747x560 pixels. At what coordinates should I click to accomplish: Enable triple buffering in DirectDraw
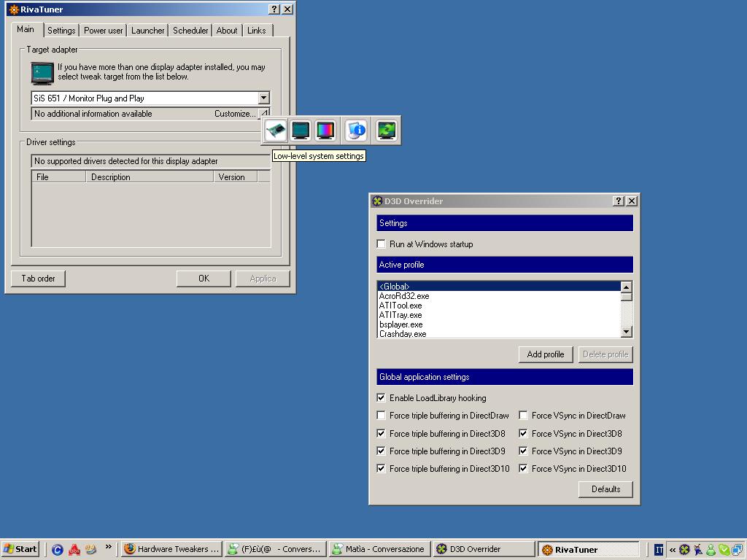(x=381, y=415)
